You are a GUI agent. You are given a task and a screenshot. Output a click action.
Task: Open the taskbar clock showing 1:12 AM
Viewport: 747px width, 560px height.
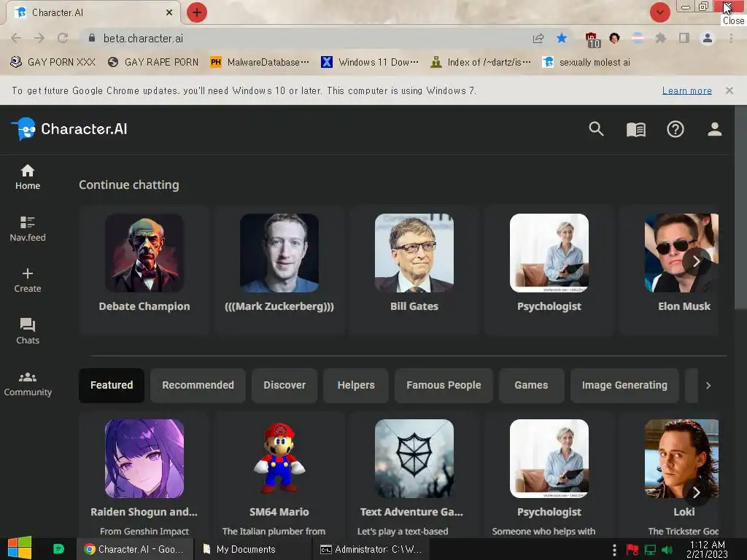click(707, 549)
